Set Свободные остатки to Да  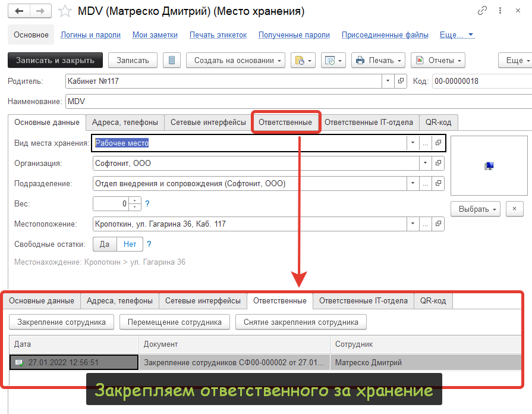(x=105, y=244)
